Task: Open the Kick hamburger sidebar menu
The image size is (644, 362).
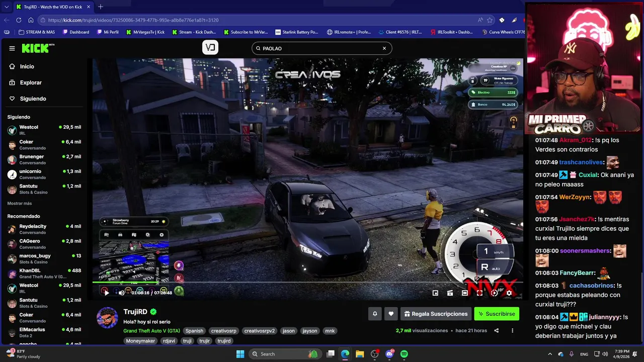Action: click(12, 48)
